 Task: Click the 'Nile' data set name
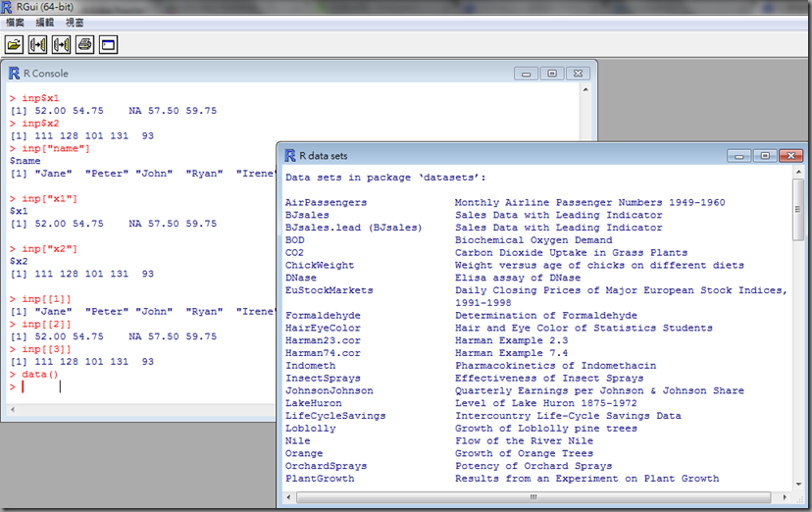(298, 440)
